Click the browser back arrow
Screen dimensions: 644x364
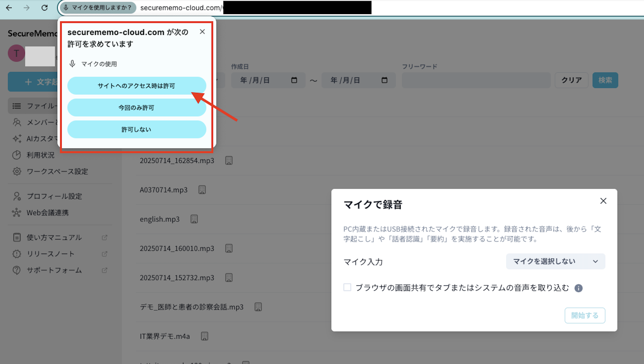(9, 8)
